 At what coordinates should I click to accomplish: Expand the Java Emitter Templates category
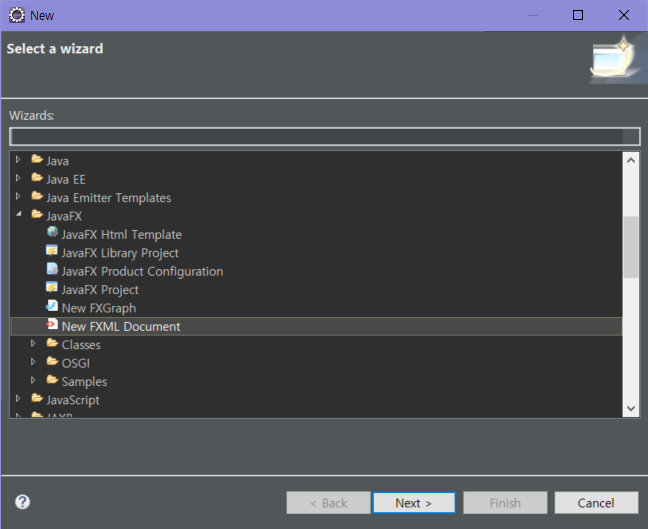tap(18, 196)
